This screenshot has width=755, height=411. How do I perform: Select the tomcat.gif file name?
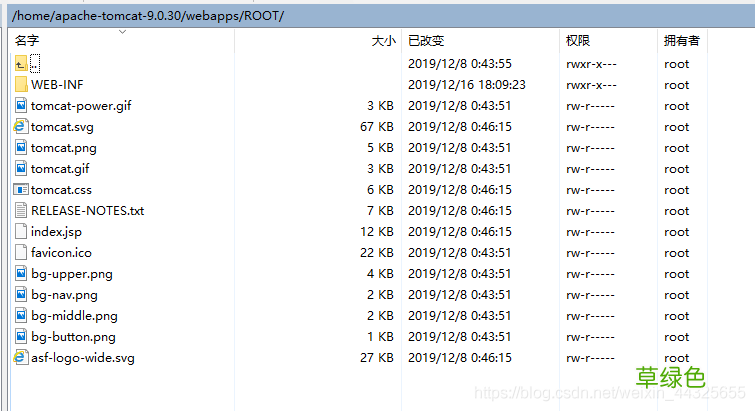[x=60, y=169]
